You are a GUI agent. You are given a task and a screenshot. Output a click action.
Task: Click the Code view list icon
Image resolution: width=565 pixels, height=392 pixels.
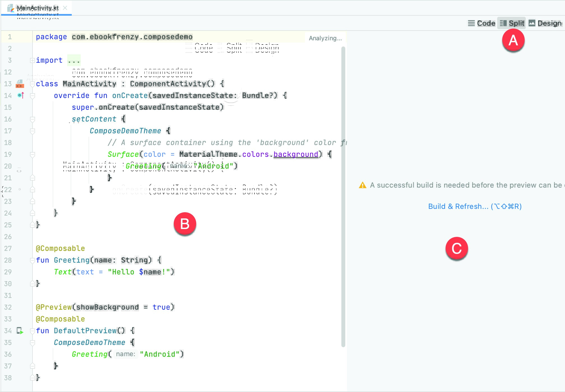[x=471, y=23]
